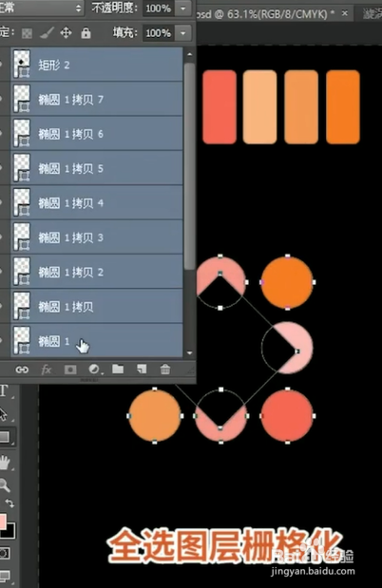Toggle visibility of 椭圆 1 拷贝 3

[x=3, y=237]
